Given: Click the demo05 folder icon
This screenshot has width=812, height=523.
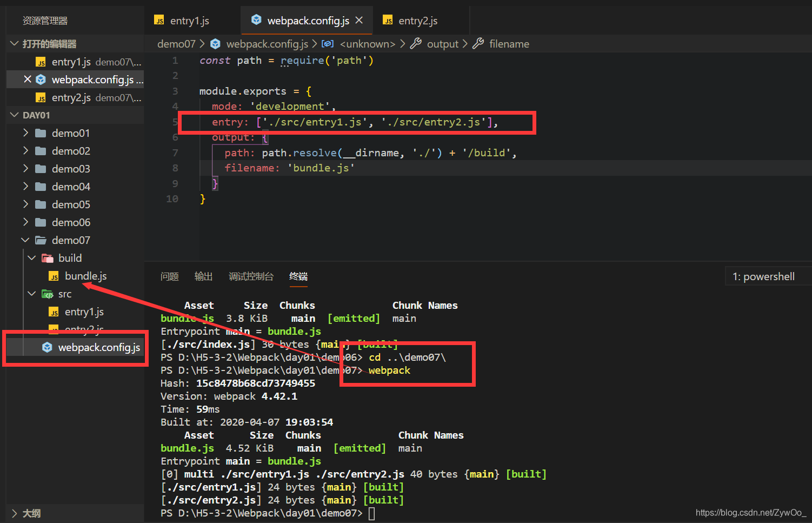Looking at the screenshot, I should pos(41,204).
